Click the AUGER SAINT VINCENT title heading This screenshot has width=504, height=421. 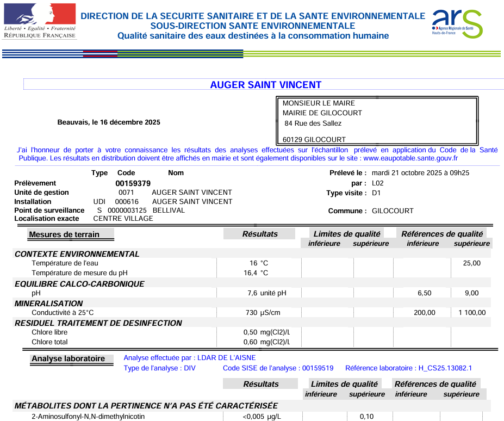[x=265, y=85]
